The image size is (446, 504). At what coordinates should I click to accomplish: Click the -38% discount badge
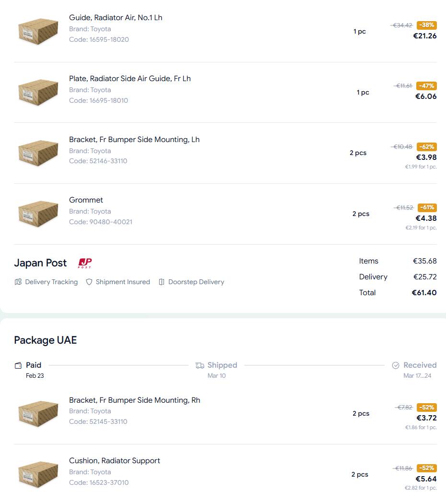coord(426,25)
